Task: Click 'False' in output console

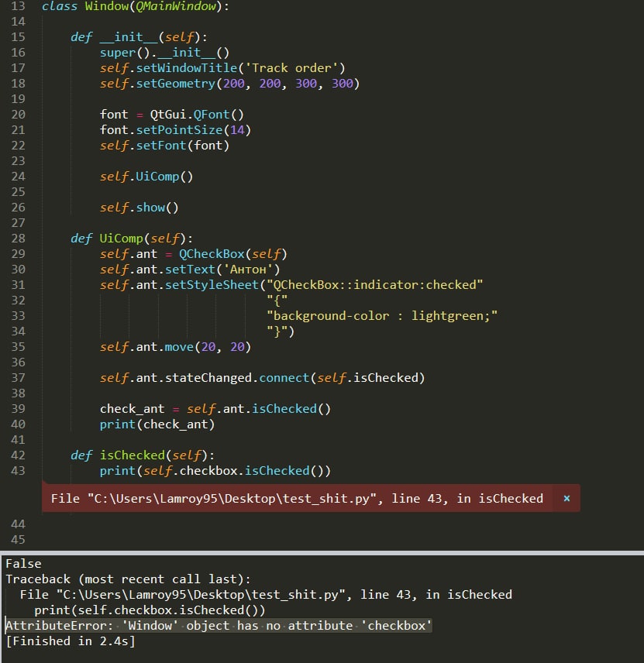Action: (x=23, y=564)
